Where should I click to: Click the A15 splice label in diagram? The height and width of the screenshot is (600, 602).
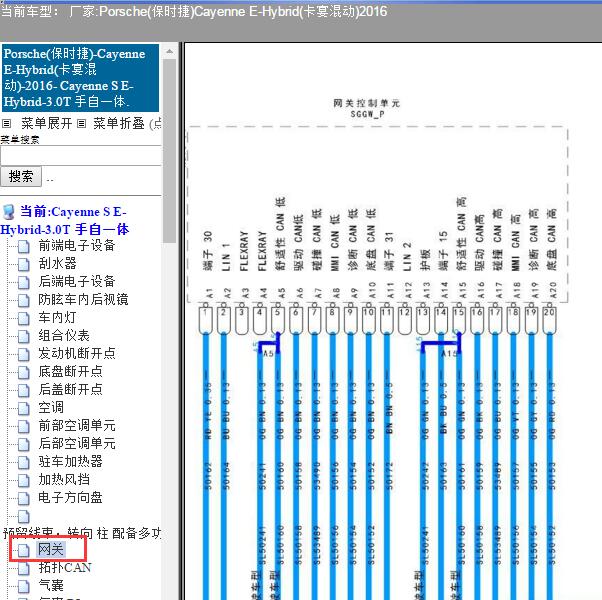pos(448,354)
